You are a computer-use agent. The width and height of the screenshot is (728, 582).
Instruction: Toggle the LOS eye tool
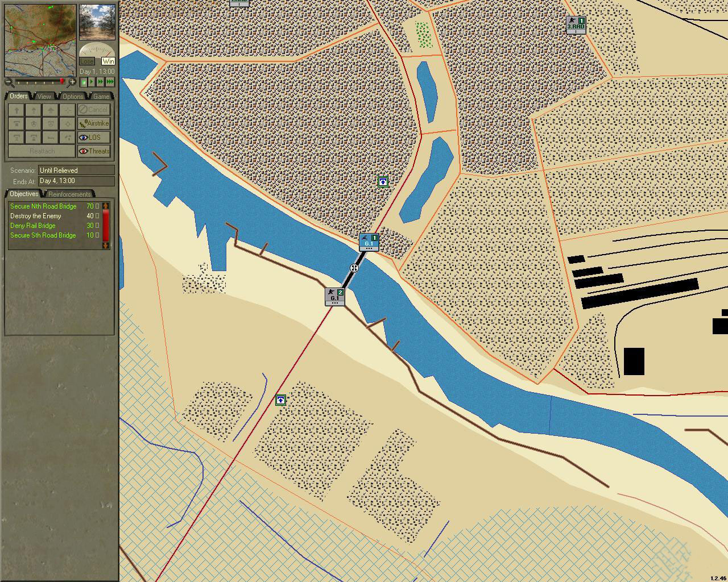94,138
